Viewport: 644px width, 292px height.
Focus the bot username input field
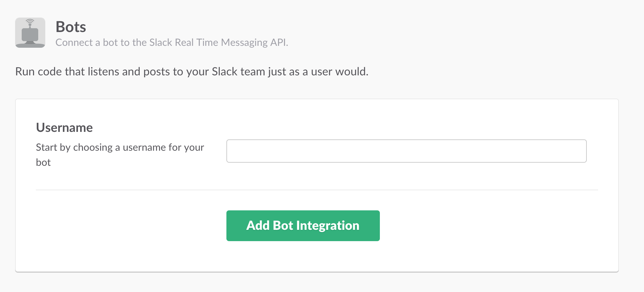pos(406,151)
